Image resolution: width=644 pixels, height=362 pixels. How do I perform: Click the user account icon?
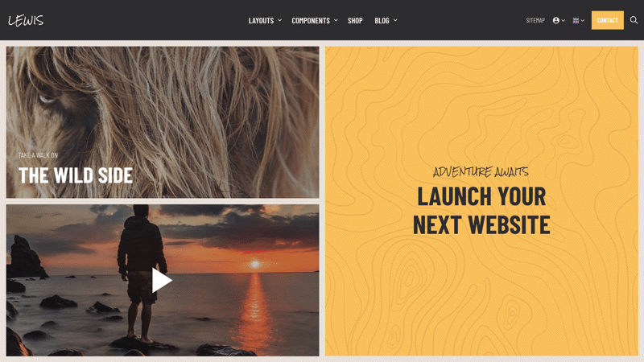[555, 21]
